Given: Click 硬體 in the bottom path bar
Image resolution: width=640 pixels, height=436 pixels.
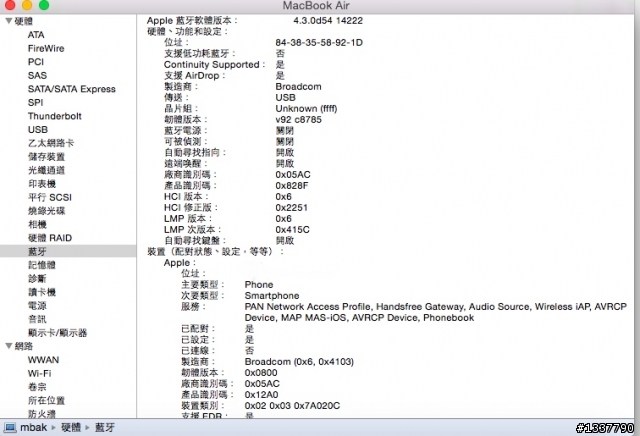Looking at the screenshot, I should coord(71,427).
